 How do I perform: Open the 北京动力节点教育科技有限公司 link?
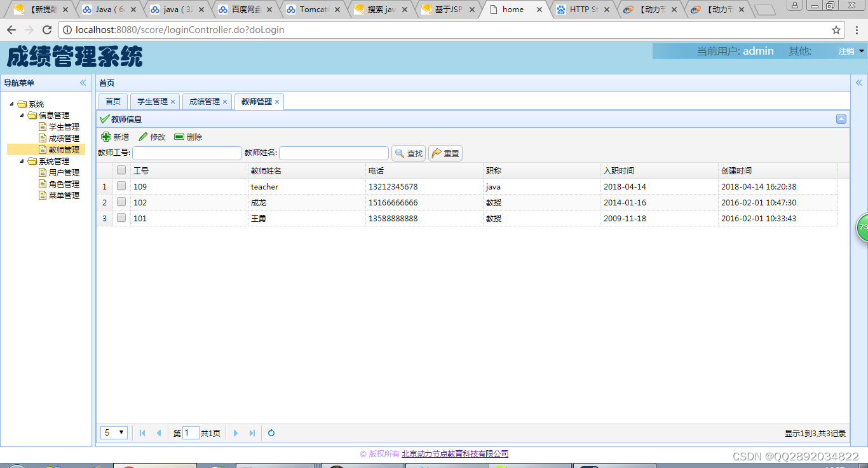pos(455,454)
